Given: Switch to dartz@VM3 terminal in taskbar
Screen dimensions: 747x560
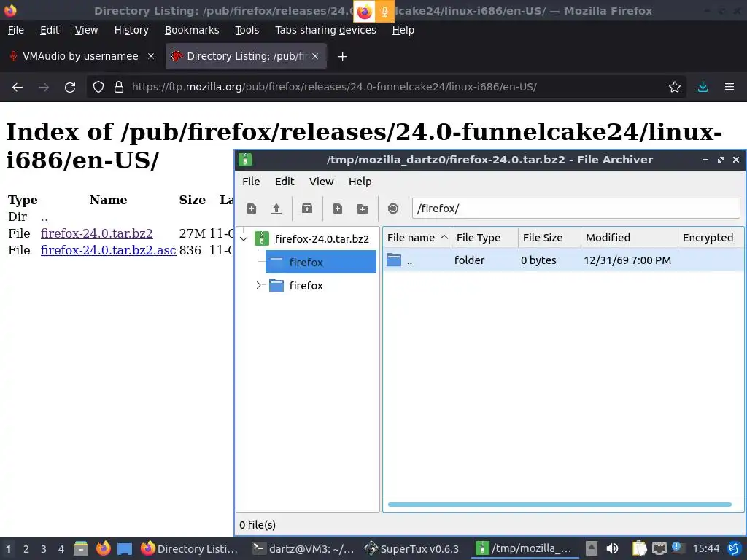Looking at the screenshot, I should click(x=303, y=548).
